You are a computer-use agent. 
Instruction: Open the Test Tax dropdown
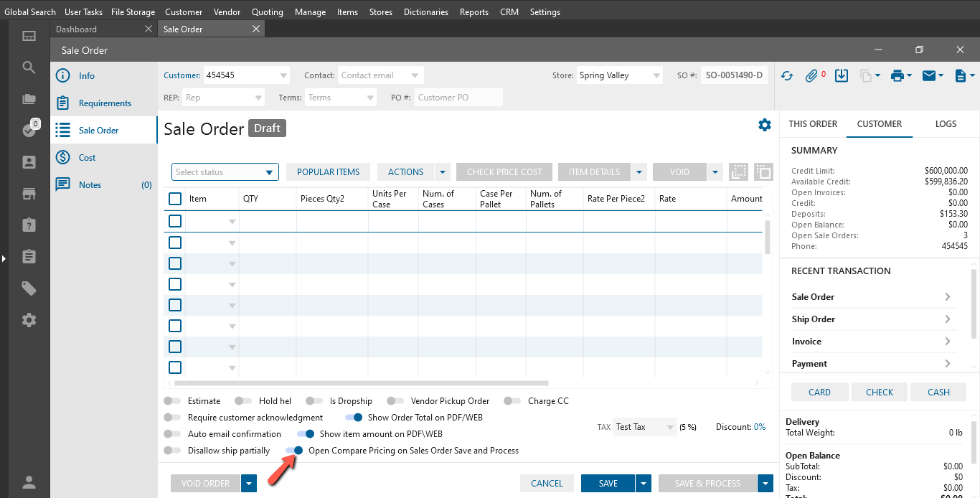[646, 427]
